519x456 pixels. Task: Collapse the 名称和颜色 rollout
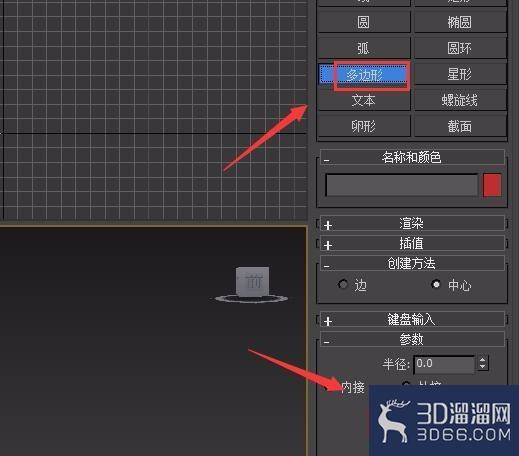point(412,157)
